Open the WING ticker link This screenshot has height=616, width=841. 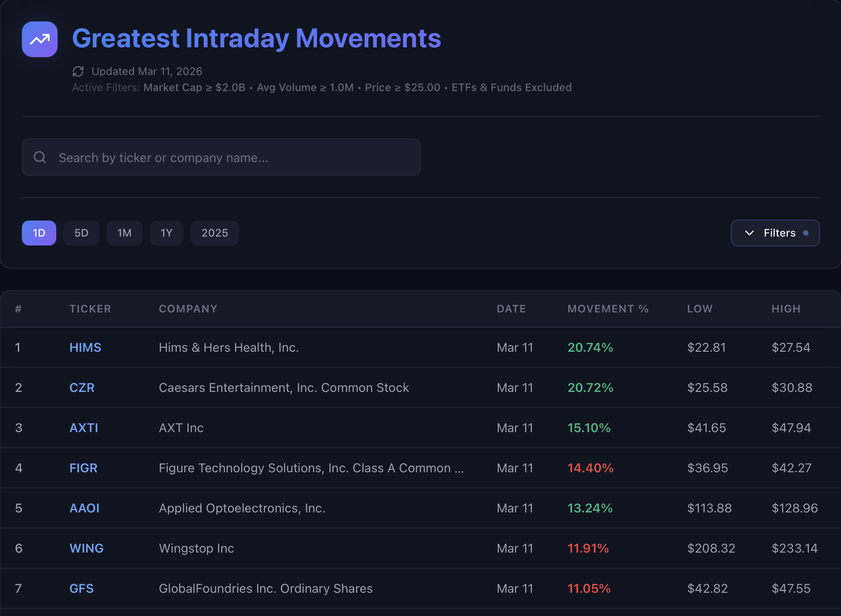[87, 548]
